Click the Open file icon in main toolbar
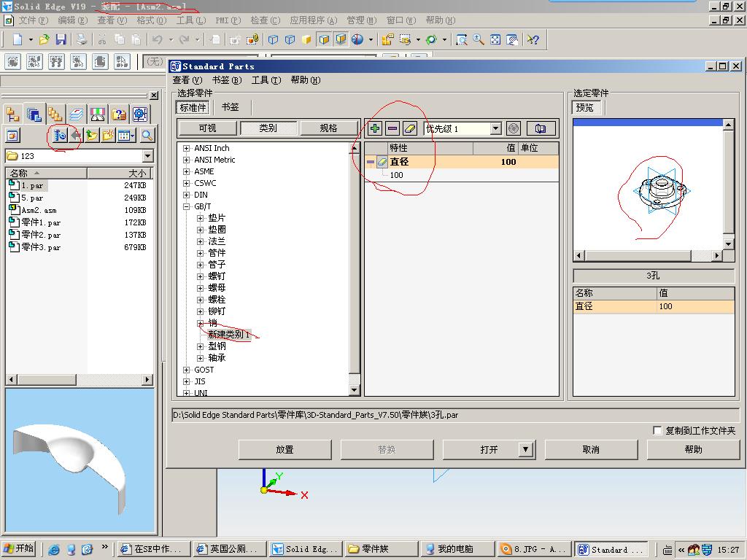 (x=44, y=39)
